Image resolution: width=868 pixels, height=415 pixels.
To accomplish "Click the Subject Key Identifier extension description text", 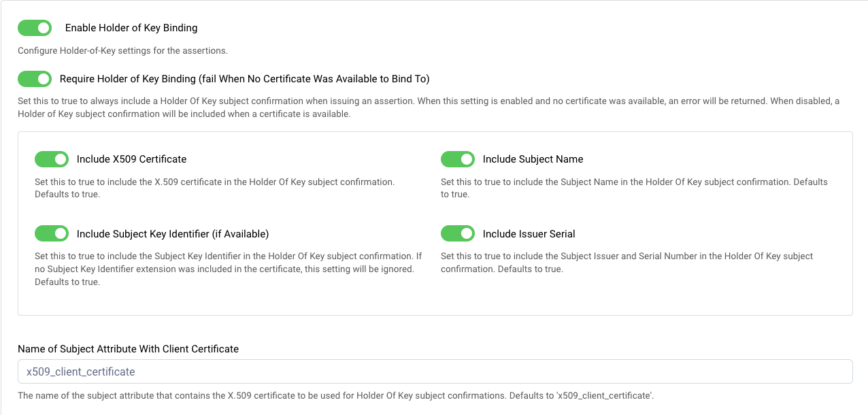I will tap(228, 269).
